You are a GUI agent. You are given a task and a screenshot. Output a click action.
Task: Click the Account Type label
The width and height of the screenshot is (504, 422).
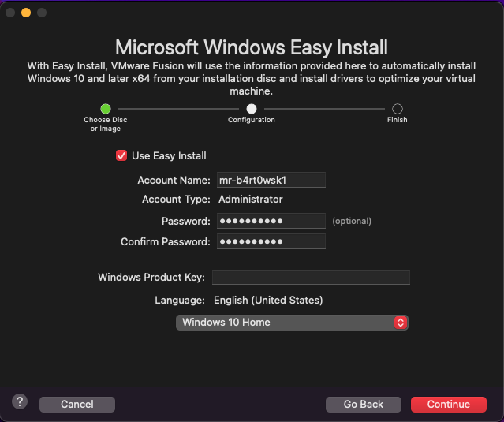[x=176, y=200]
